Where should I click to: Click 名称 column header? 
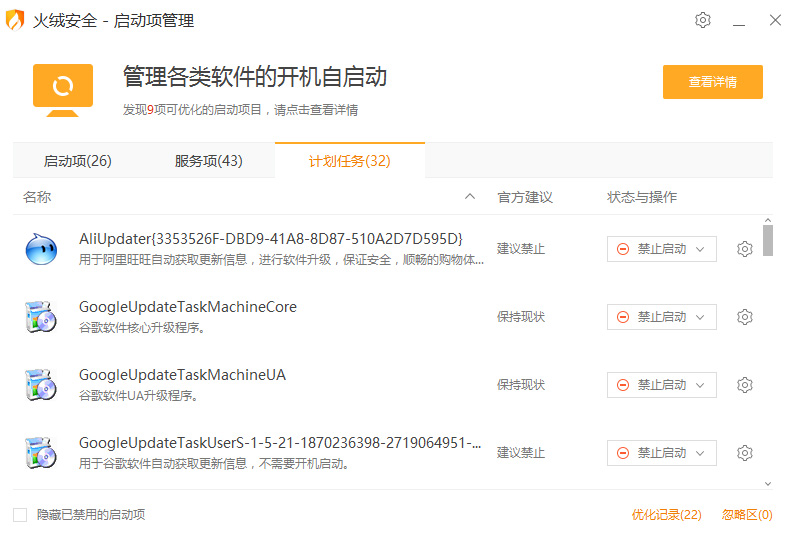(37, 197)
